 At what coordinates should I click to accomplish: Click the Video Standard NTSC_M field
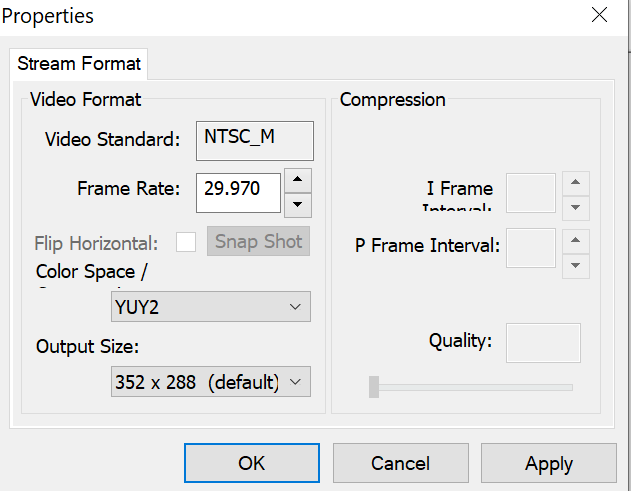pos(255,140)
